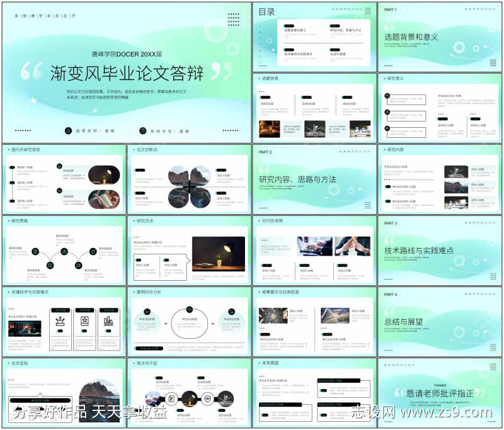Screen dimensions: 504x430
Task: Open the PART 1 选题背景和意义 section slide
Action: (x=440, y=37)
